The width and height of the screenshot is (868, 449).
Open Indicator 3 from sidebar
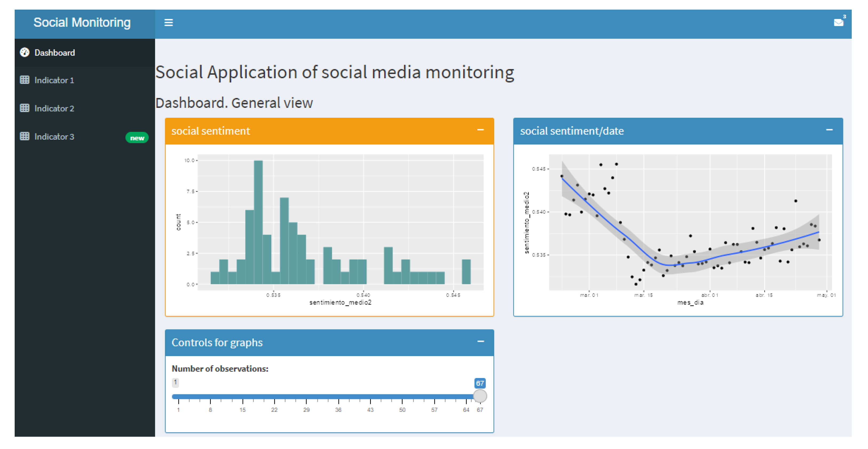click(x=54, y=137)
